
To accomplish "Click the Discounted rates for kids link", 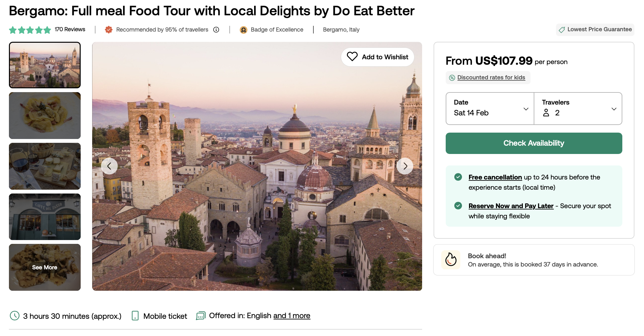I will [x=491, y=77].
